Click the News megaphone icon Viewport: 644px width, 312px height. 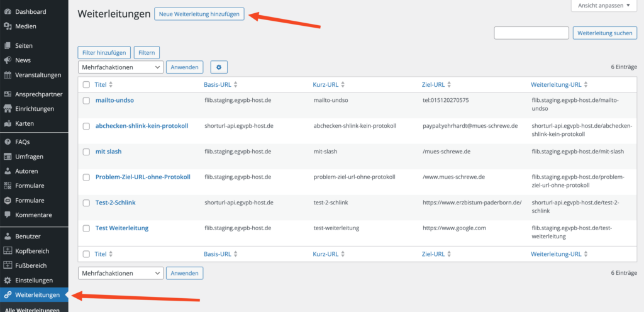point(8,60)
